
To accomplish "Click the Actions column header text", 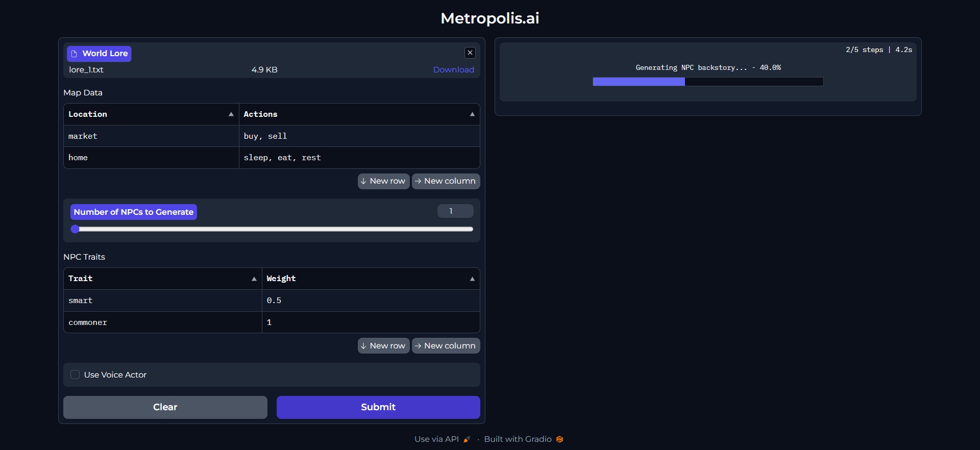I will 260,114.
